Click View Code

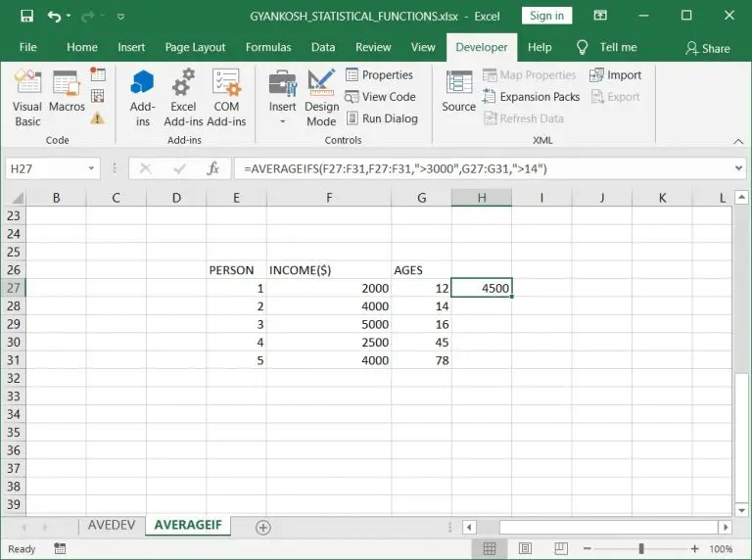coord(380,97)
